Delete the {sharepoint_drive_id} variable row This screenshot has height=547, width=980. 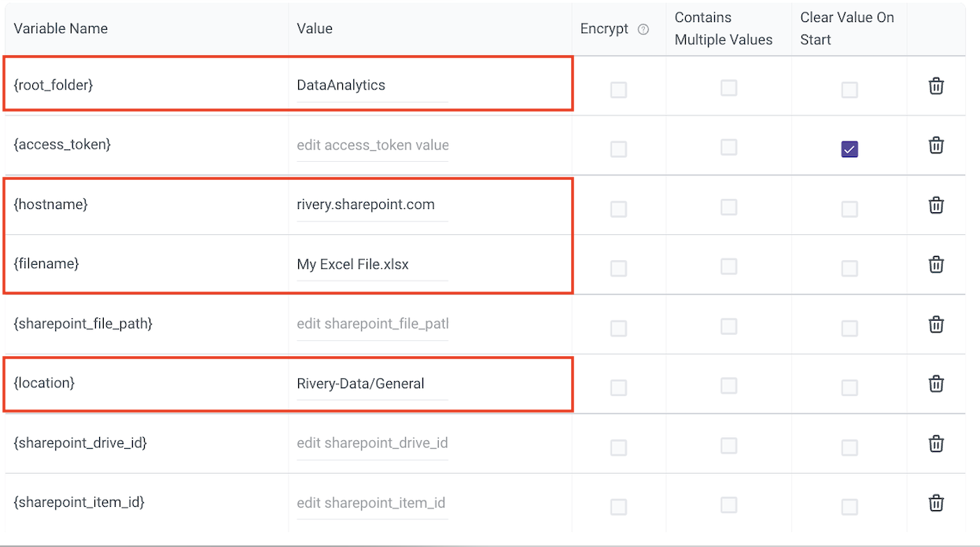click(936, 443)
